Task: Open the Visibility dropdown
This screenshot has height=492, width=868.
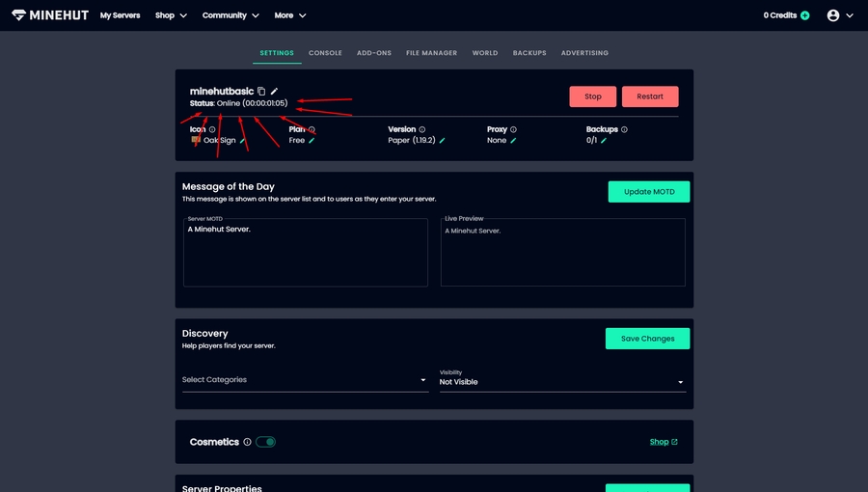Action: 562,380
